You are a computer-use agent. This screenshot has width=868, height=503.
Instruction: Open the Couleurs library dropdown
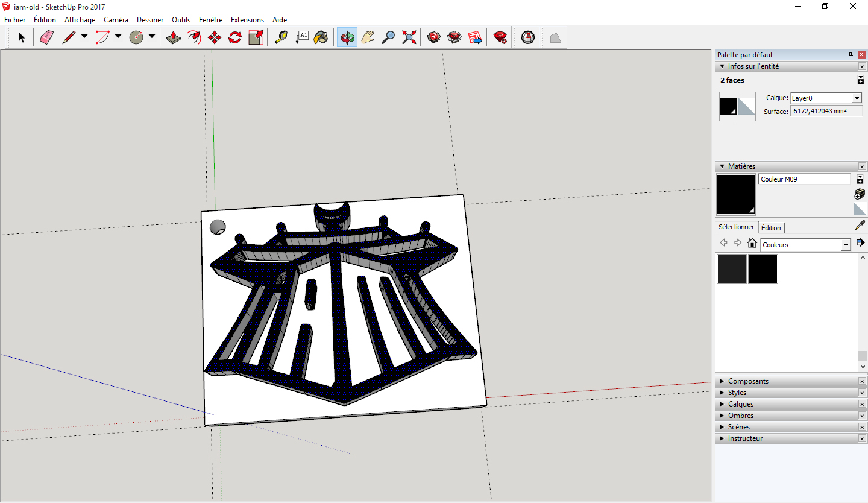click(x=846, y=244)
